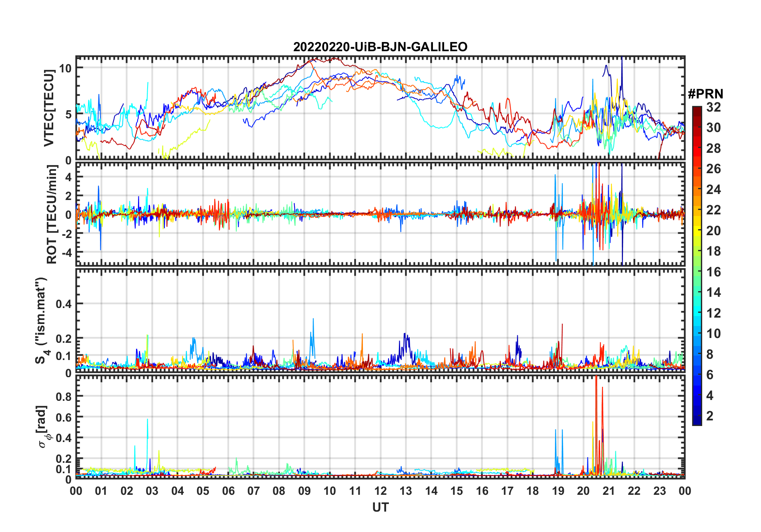Click x-axis hour label 04

(178, 491)
